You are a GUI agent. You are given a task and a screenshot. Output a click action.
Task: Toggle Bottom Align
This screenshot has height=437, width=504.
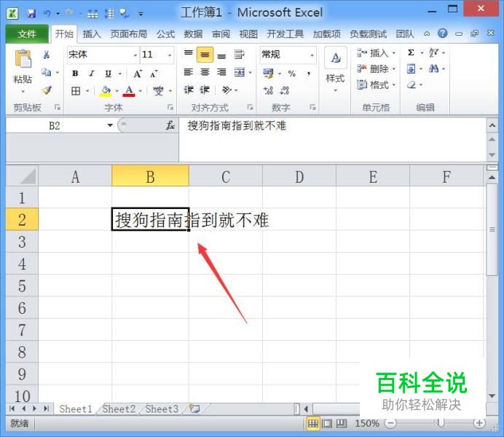coord(221,55)
